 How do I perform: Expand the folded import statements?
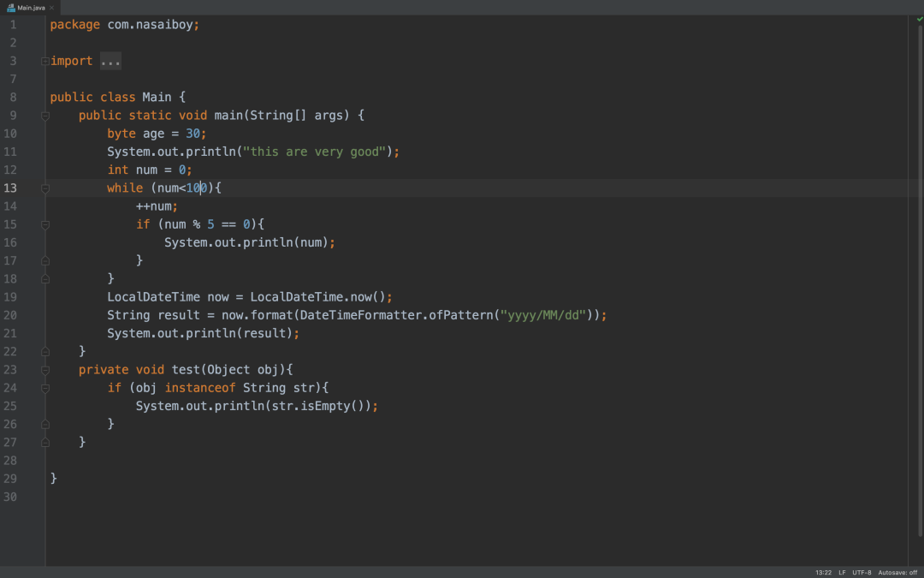point(110,60)
